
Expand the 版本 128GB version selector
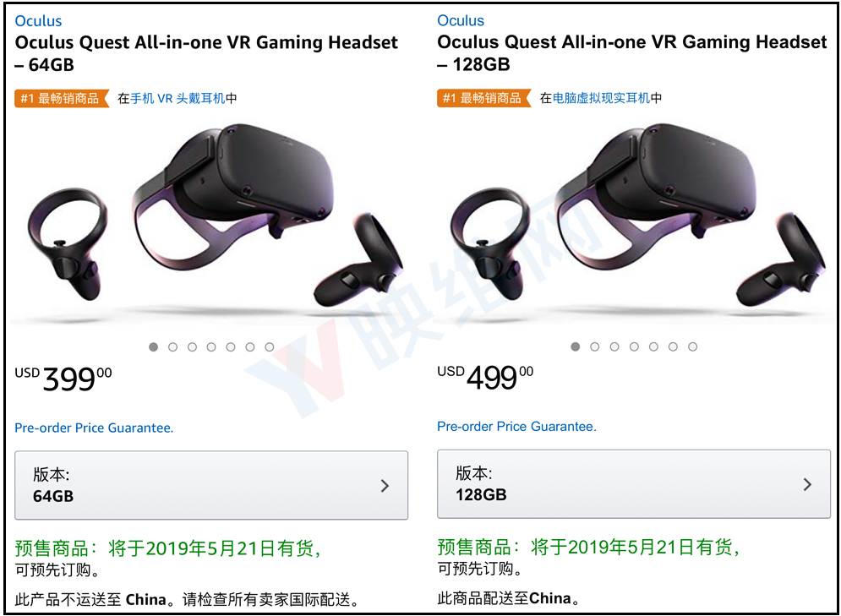pos(634,483)
